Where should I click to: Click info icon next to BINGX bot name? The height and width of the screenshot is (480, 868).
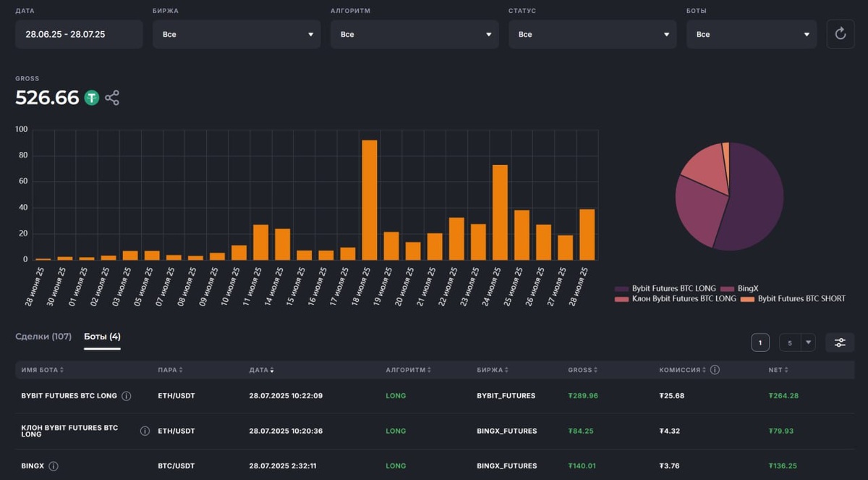coord(54,466)
